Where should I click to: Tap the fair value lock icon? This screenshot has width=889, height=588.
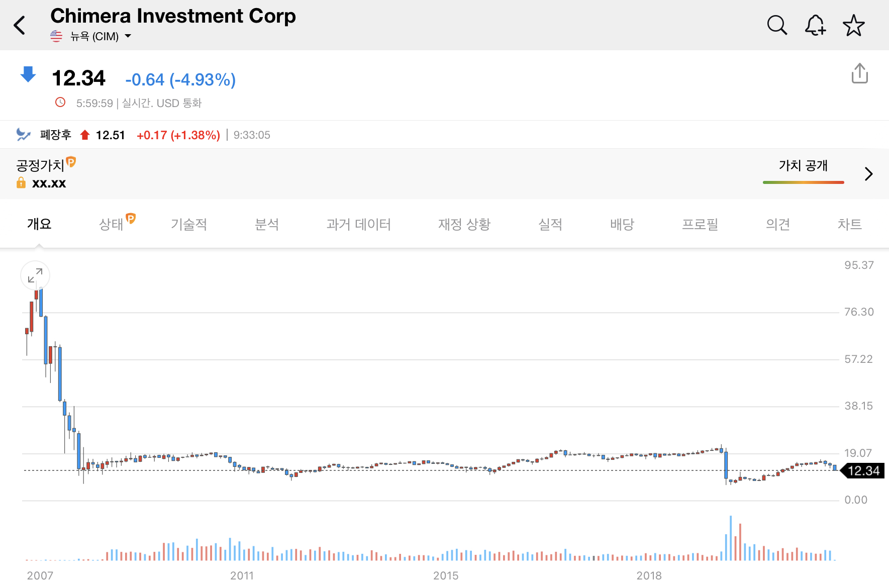click(x=21, y=182)
